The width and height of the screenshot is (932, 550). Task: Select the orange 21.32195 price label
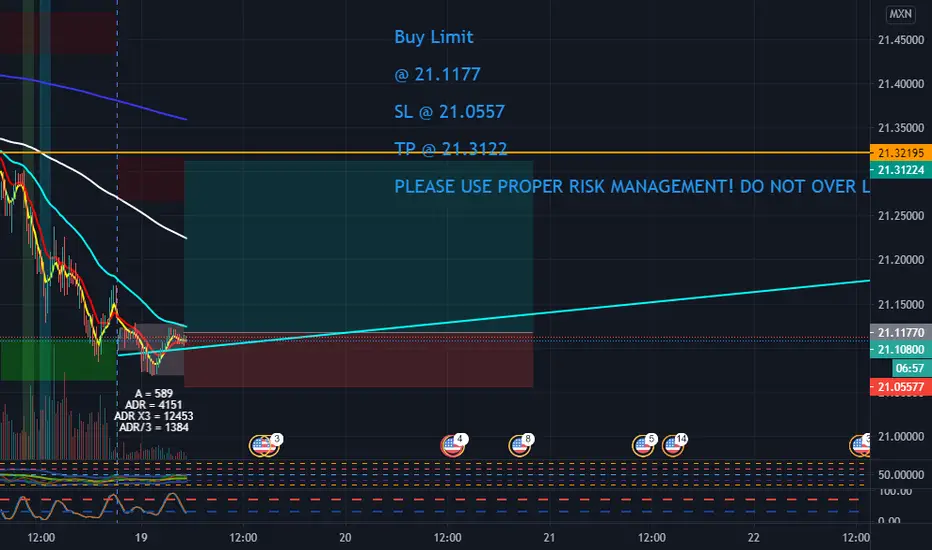click(x=900, y=153)
